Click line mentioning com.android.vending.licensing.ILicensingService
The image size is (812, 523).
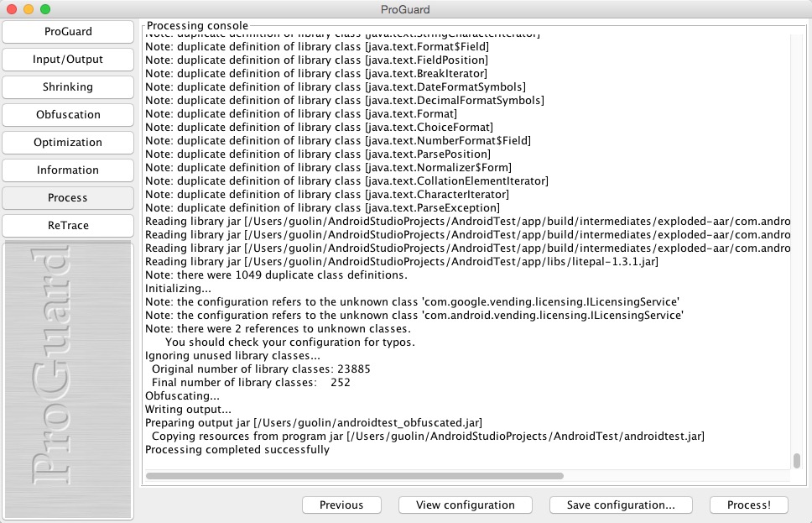click(414, 315)
